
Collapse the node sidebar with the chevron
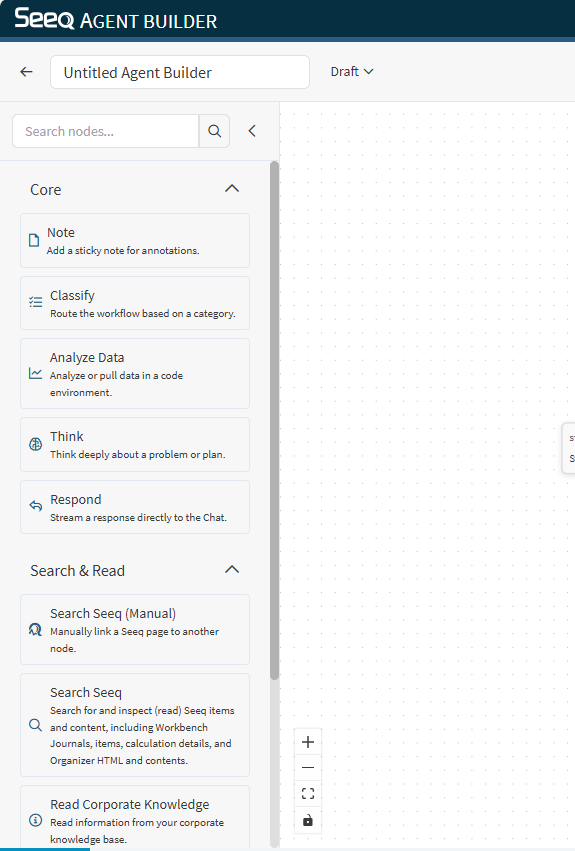pos(252,131)
